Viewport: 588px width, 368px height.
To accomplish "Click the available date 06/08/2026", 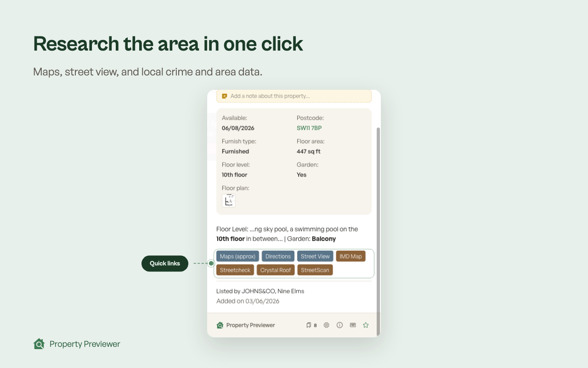I will [238, 128].
